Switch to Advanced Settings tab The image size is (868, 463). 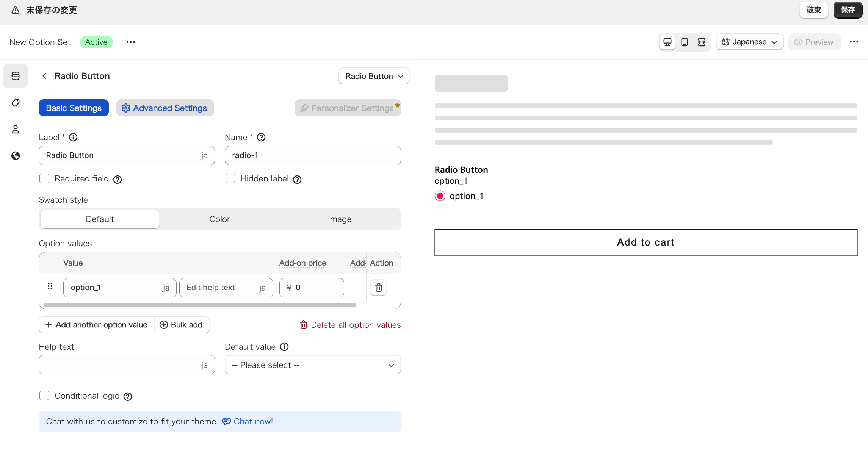pos(165,108)
